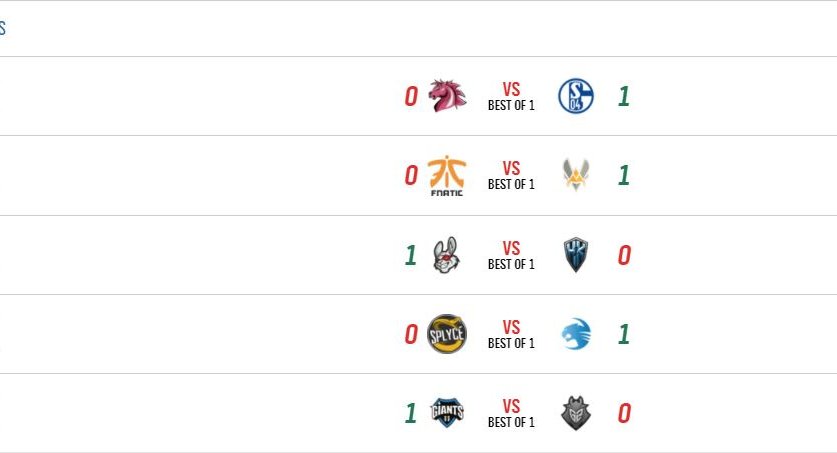837x453 pixels.
Task: Click VS Best of 1 between Fnatic and Vitality
Action: coord(511,176)
